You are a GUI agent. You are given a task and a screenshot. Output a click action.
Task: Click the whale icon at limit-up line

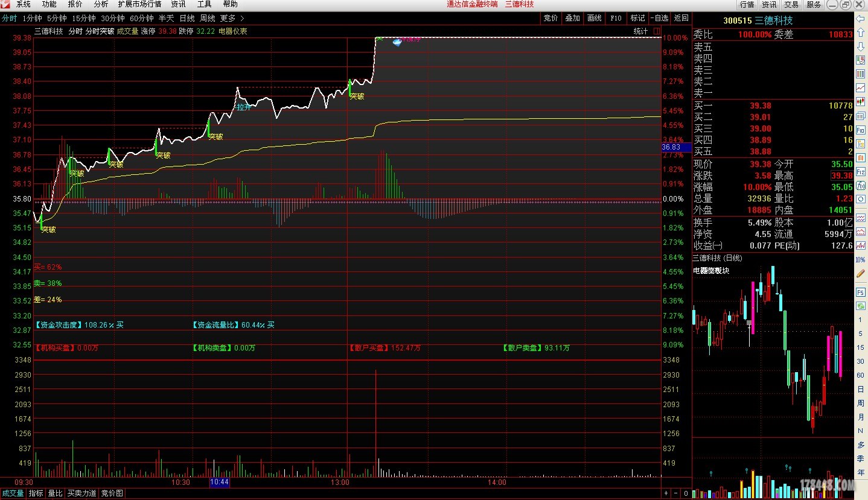[397, 42]
